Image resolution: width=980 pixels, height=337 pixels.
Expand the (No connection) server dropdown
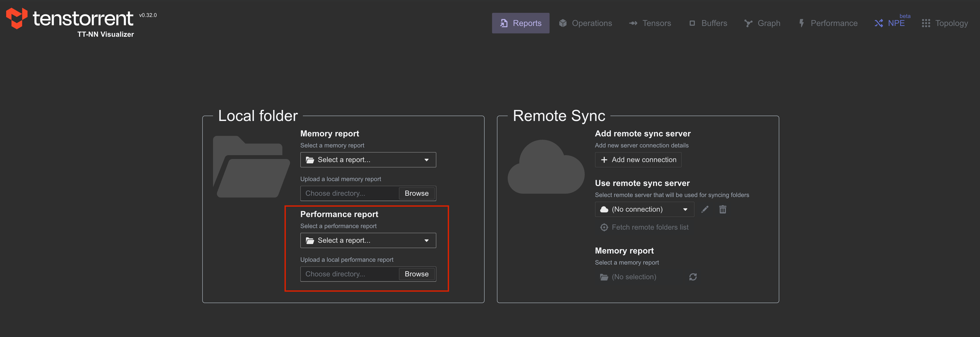click(x=644, y=209)
